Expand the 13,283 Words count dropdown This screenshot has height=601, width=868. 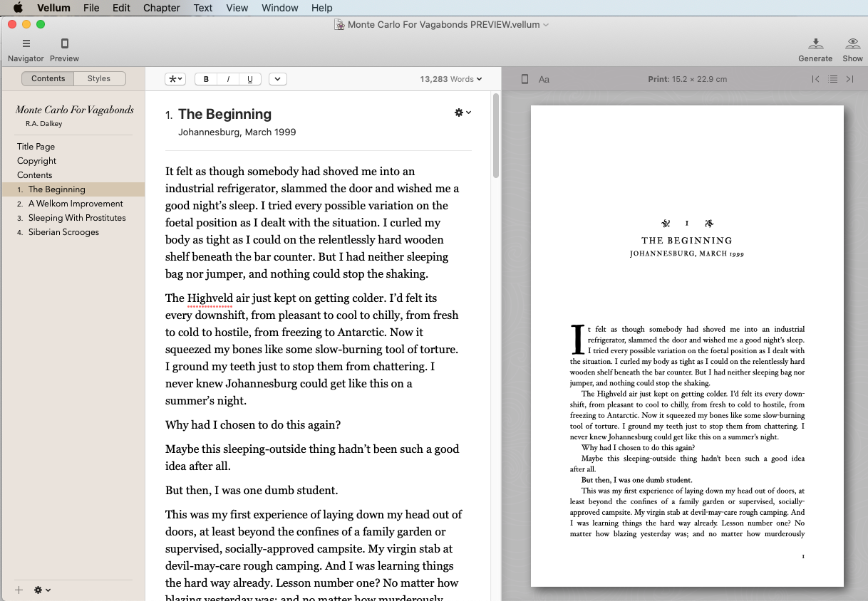click(x=451, y=79)
